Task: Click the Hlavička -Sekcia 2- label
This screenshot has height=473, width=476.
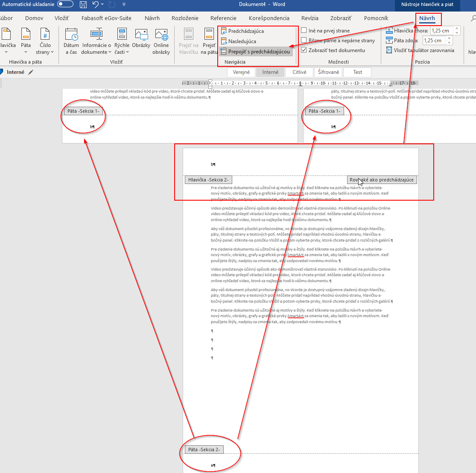Action: pyautogui.click(x=208, y=180)
